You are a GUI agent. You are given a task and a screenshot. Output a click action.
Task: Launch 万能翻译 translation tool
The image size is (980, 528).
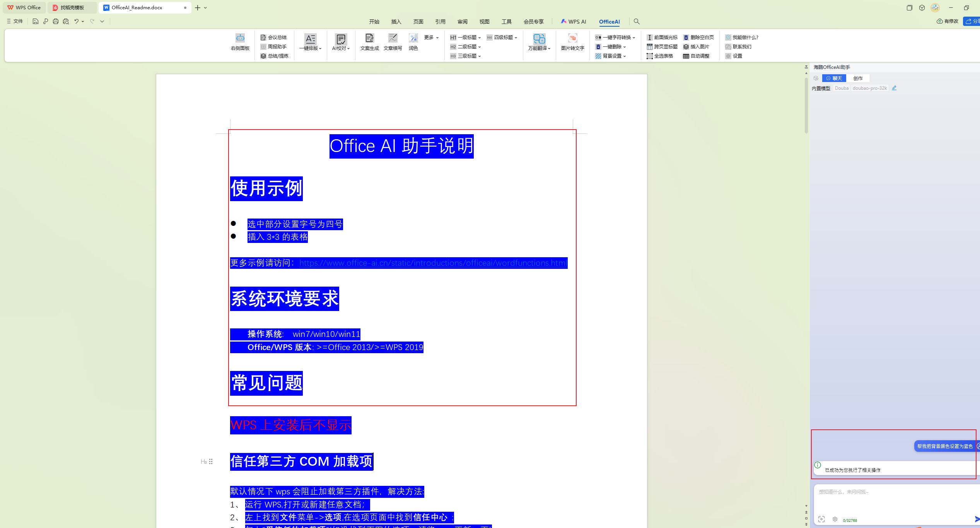tap(539, 43)
